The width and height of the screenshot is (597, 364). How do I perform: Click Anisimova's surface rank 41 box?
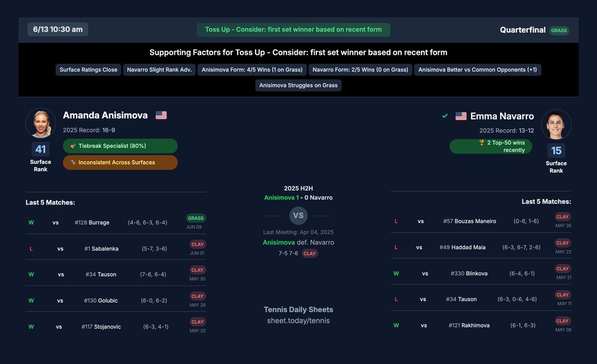tap(41, 149)
